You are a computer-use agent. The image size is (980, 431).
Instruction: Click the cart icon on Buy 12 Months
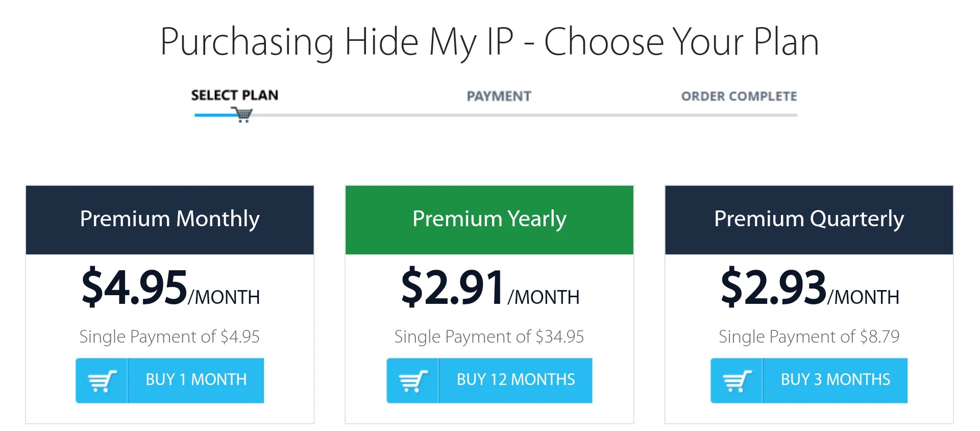point(412,380)
